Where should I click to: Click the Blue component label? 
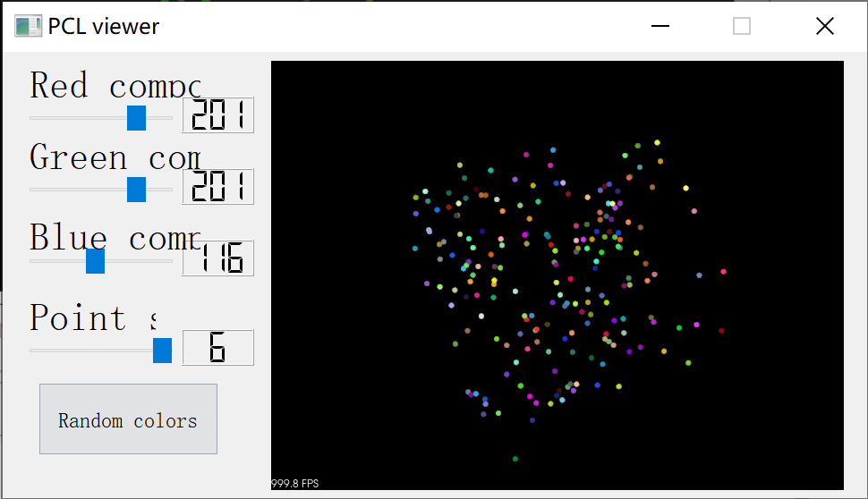click(115, 237)
